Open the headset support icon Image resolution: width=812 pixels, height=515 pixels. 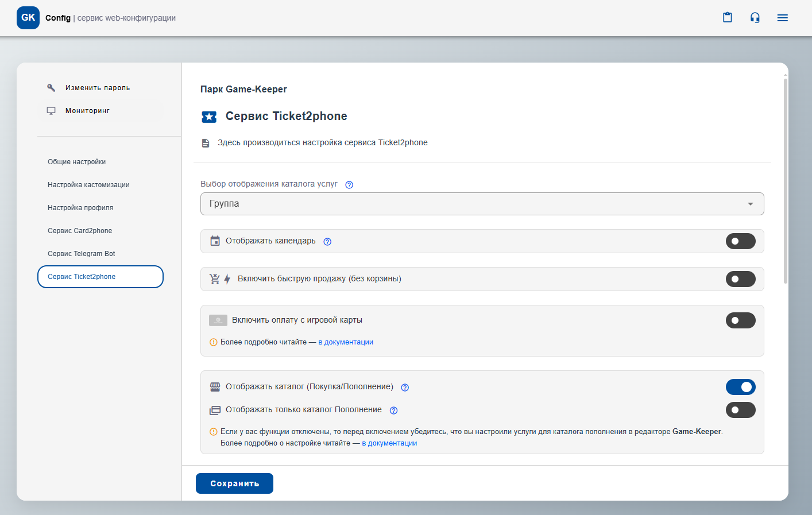click(x=755, y=17)
